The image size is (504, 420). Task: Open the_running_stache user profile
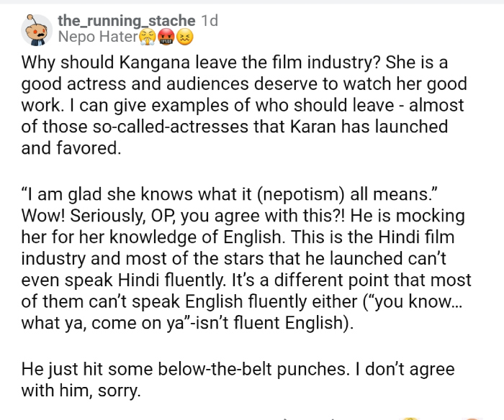click(127, 21)
